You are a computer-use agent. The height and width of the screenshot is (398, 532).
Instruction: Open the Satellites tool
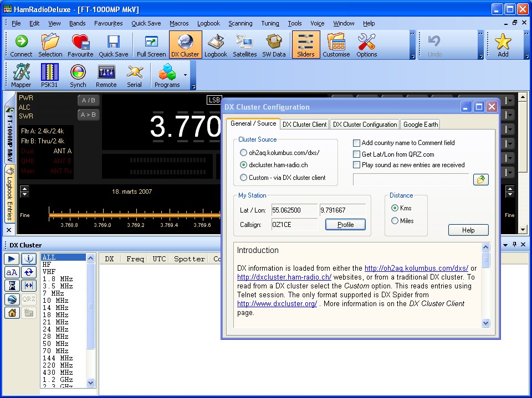click(x=244, y=45)
